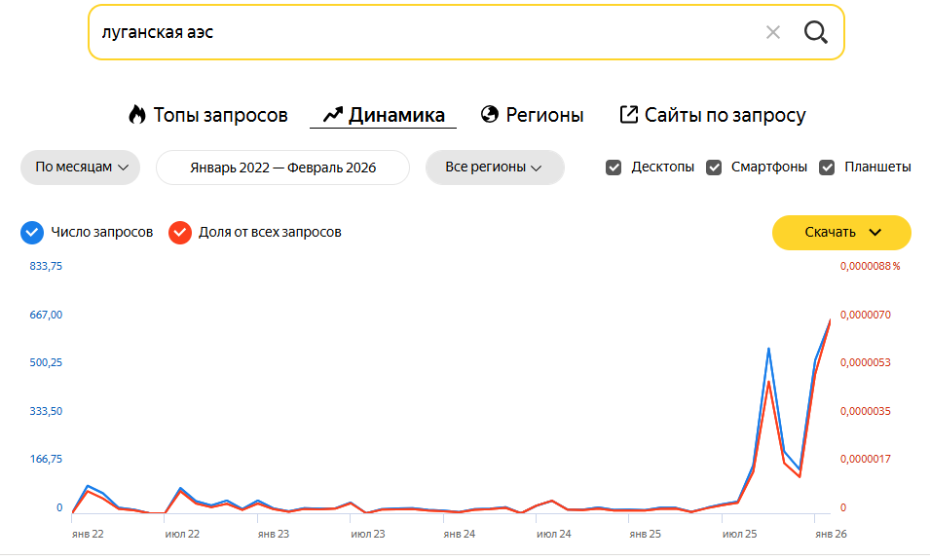The width and height of the screenshot is (930, 560).
Task: Open the По месяцам grouping dropdown
Action: [81, 168]
